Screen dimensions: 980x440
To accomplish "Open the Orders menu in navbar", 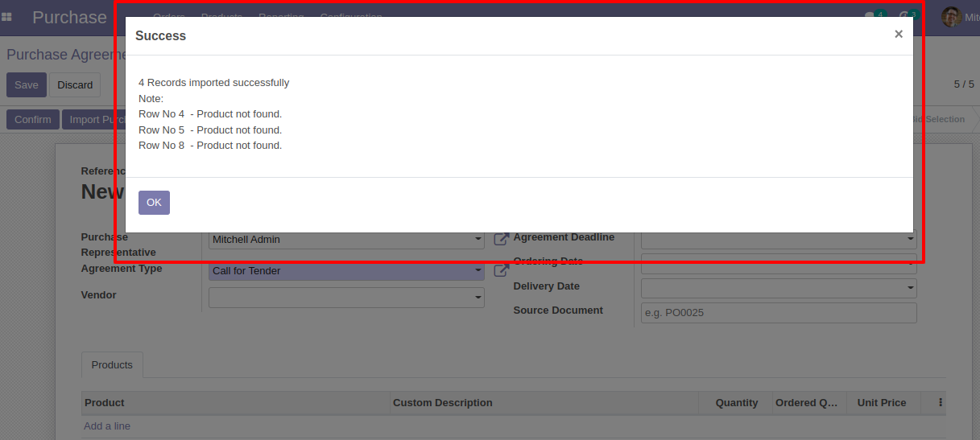I will click(x=168, y=17).
